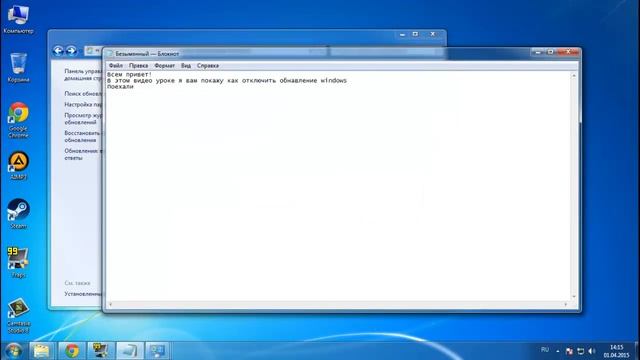Open the Файл menu in Notepad
This screenshot has height=360, width=640.
(116, 65)
